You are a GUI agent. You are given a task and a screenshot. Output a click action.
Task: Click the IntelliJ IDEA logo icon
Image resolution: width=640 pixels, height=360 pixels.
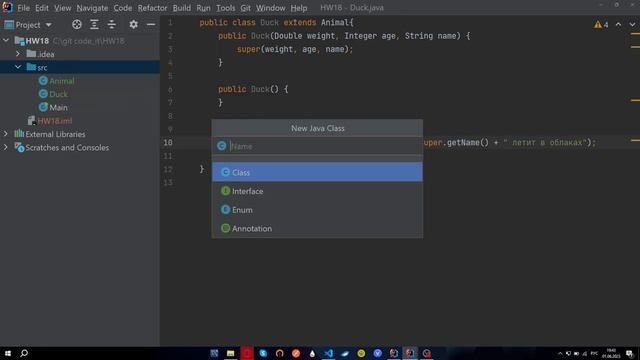[x=7, y=7]
